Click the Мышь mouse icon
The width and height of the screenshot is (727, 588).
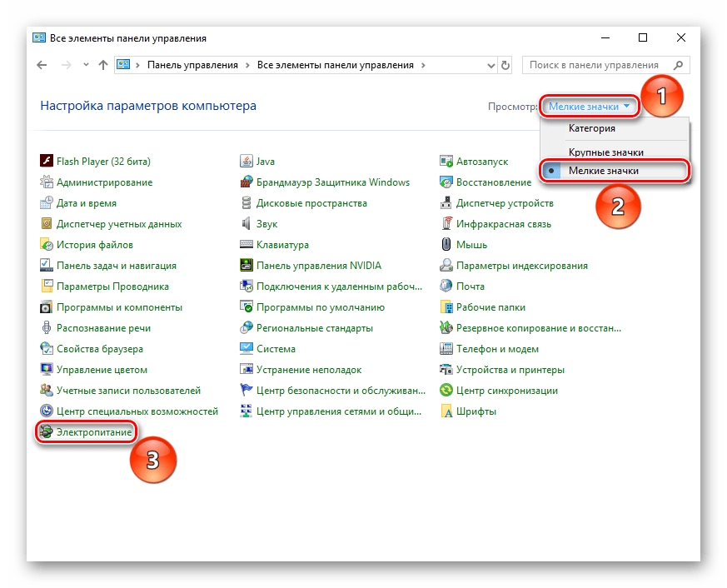click(x=446, y=245)
